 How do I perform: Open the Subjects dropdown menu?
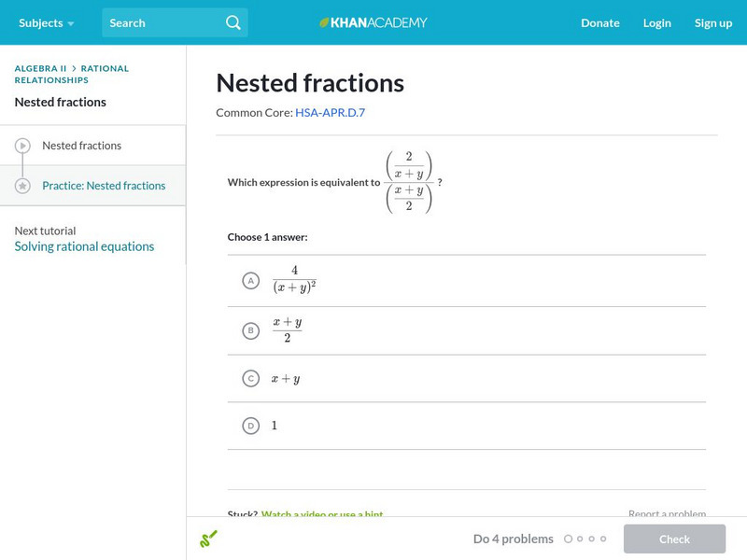tap(46, 22)
